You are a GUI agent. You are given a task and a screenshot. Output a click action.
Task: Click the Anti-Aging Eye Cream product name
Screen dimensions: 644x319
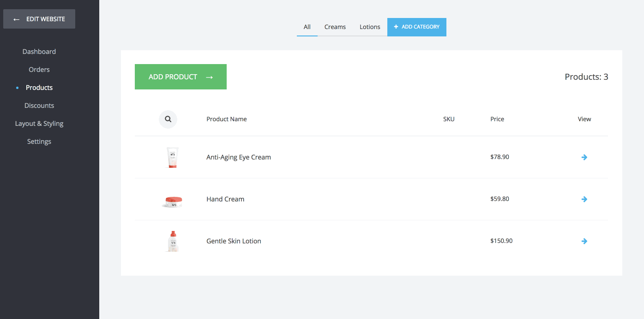click(x=238, y=157)
